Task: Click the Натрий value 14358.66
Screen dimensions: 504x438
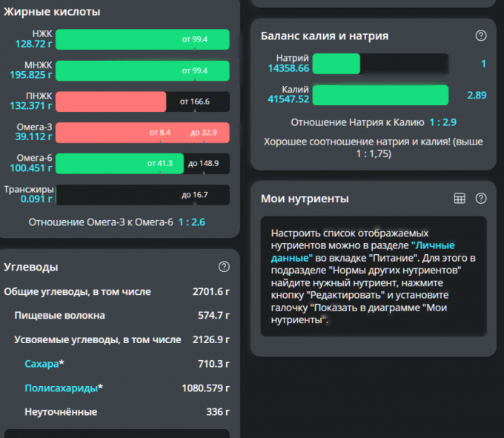Action: 288,68
